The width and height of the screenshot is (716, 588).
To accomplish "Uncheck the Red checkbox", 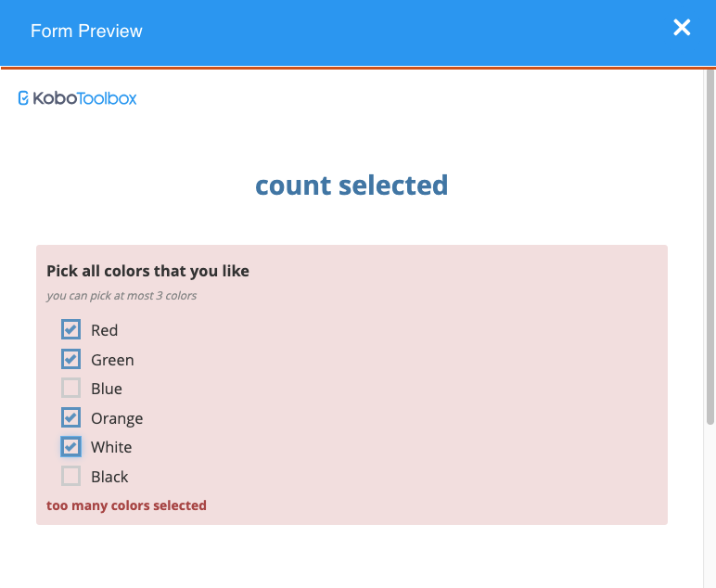I will click(x=70, y=329).
